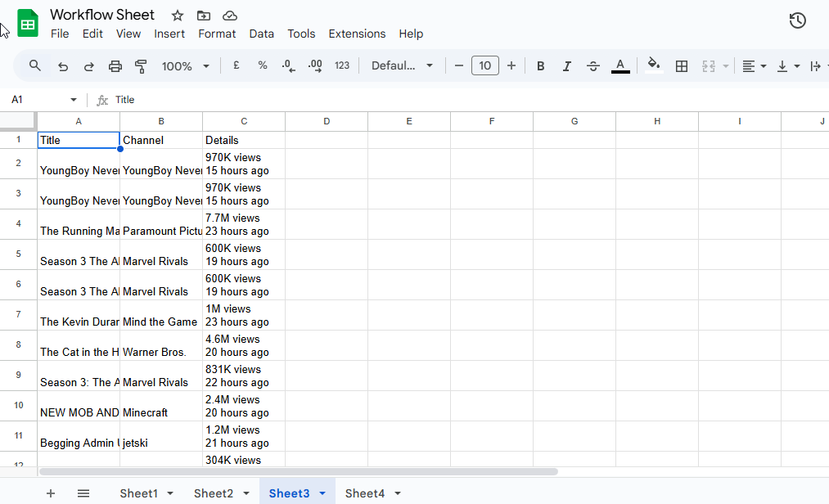Open the Extensions menu

(x=357, y=34)
